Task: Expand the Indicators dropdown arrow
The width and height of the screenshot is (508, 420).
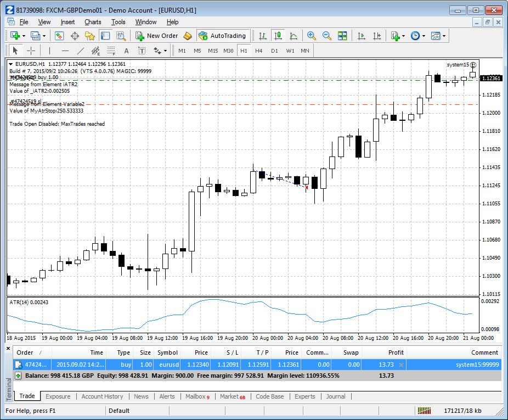Action: (x=403, y=36)
